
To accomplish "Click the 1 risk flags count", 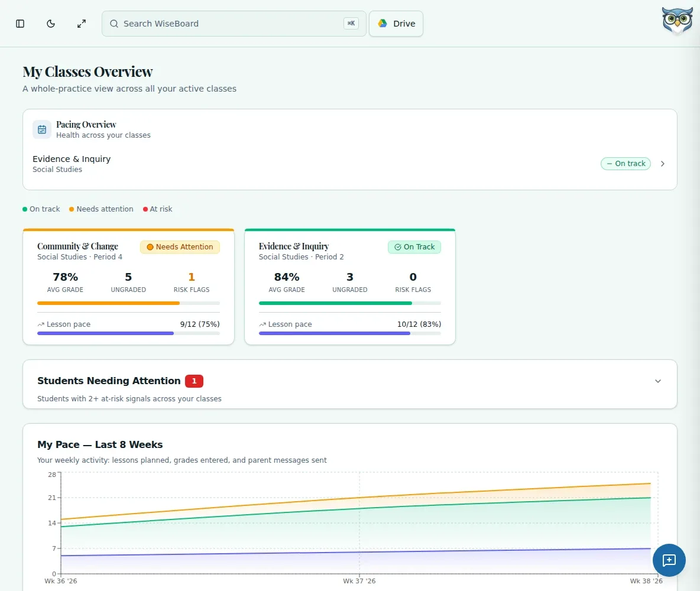I will coord(192,277).
